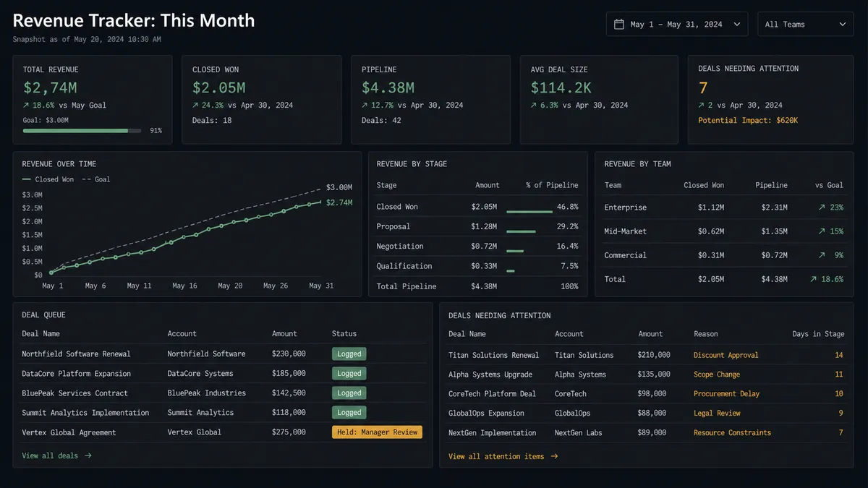Screen dimensions: 868x488
Task: Click the chevron arrow on the date range selector
Action: 736,24
